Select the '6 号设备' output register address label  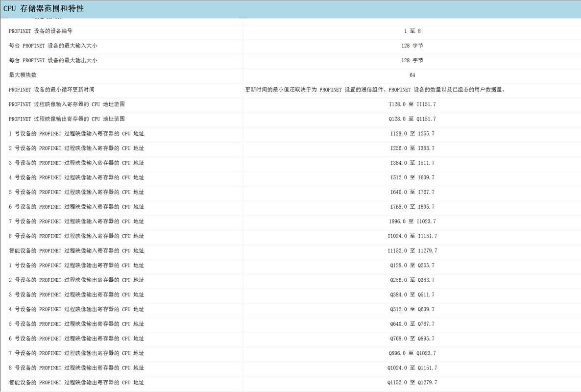point(76,339)
